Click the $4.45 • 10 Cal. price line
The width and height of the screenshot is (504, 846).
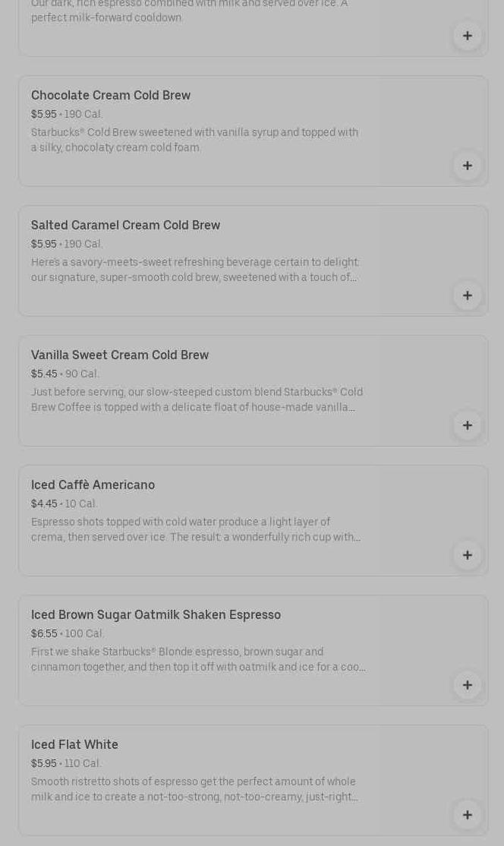(x=65, y=503)
